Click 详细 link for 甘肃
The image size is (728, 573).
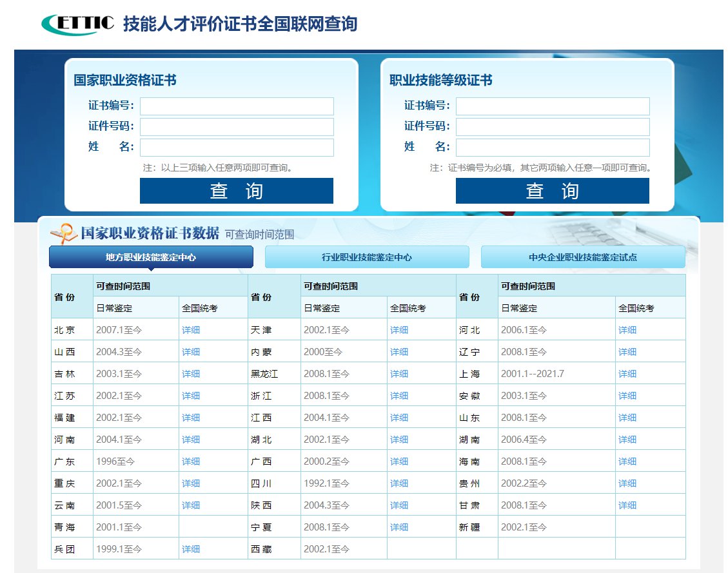[627, 505]
